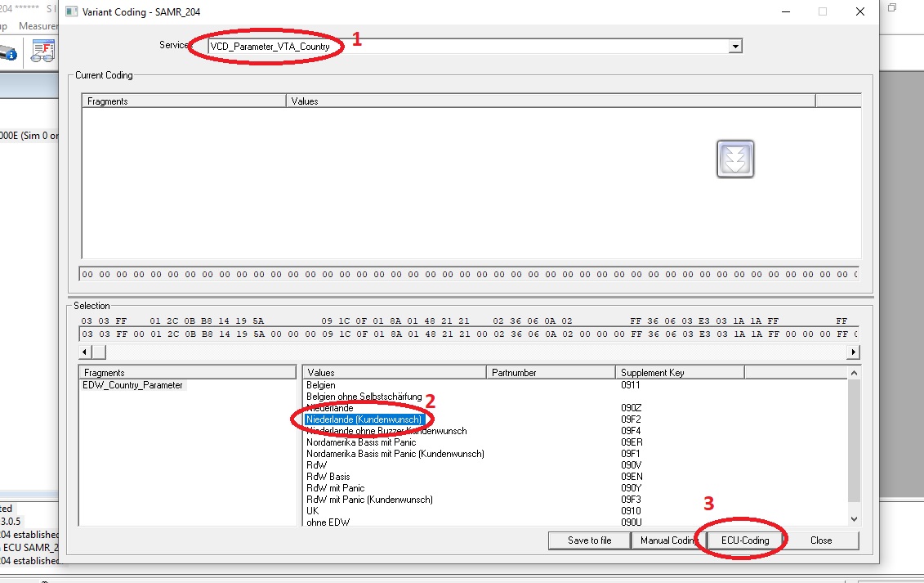Viewport: 924px width, 583px height.
Task: Click the device info icon in the toolbar
Action: tap(8, 52)
